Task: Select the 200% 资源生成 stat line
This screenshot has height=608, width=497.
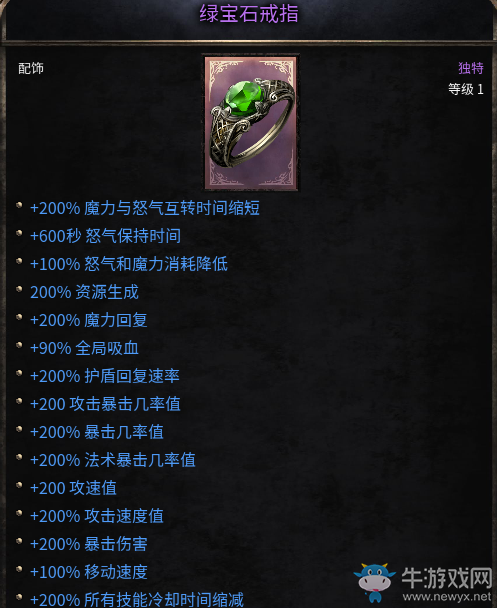Action: click(84, 292)
